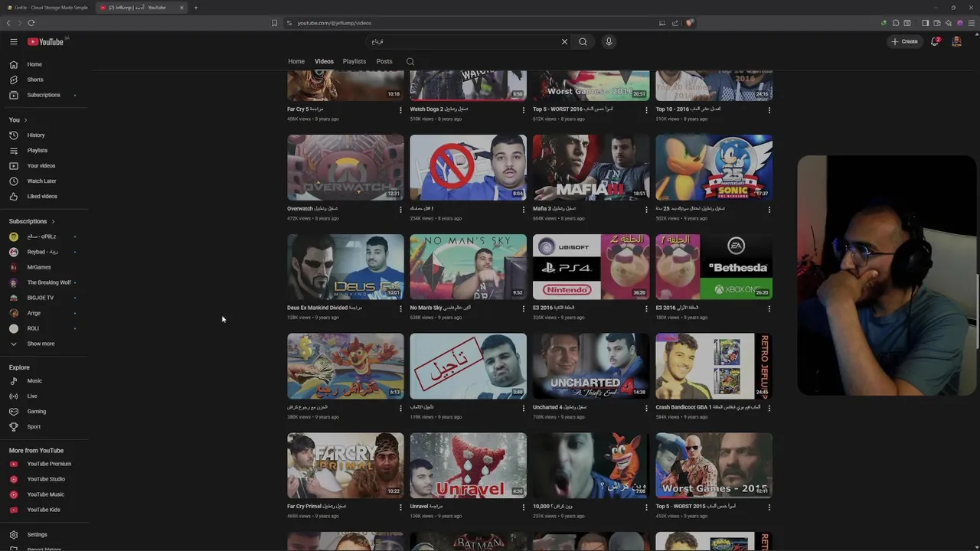Open Shorts in the sidebar
This screenshot has width=980, height=551.
35,80
